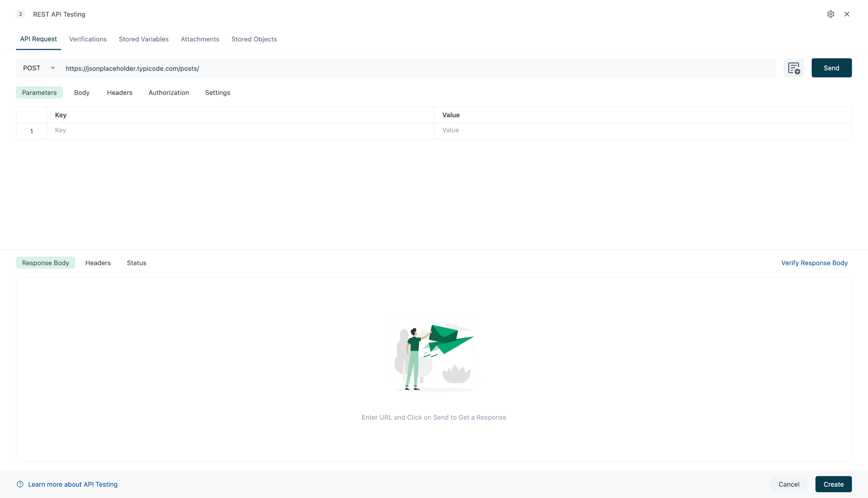Open the Stored Variables tab
The width and height of the screenshot is (868, 498).
click(143, 39)
